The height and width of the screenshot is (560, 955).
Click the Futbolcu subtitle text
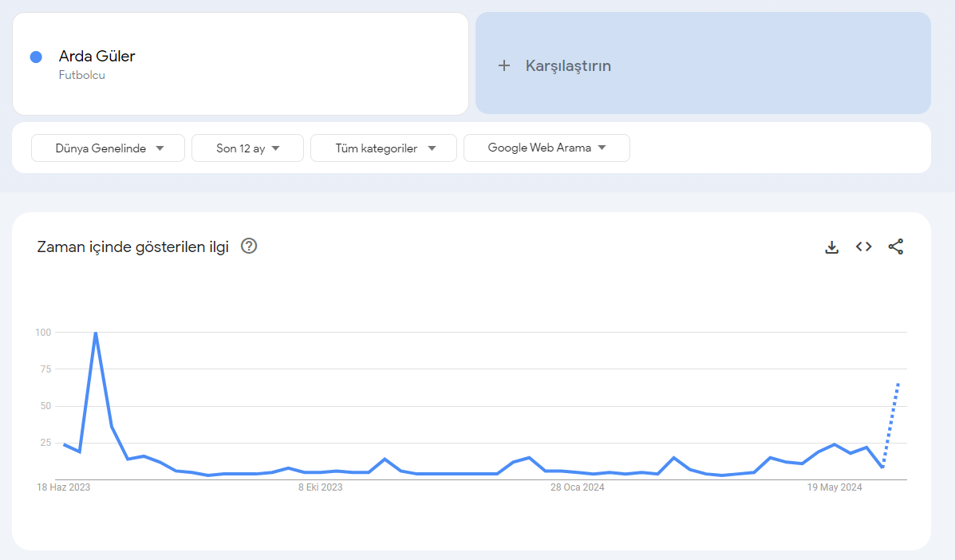(x=81, y=75)
